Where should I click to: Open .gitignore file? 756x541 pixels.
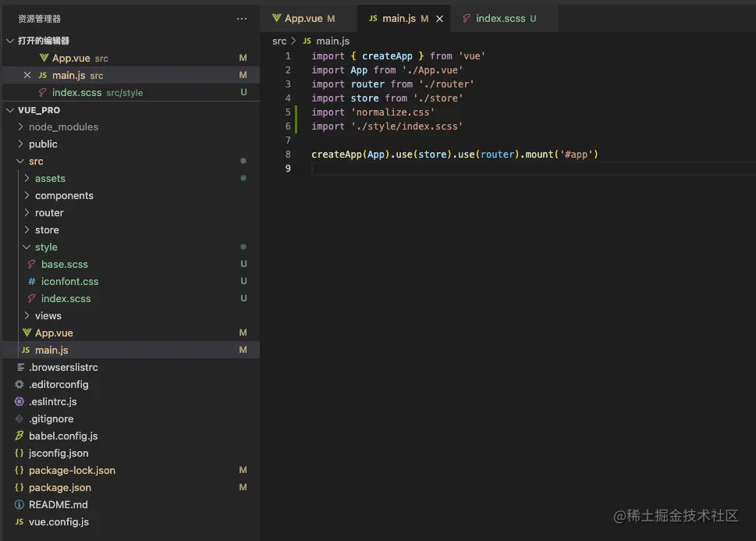click(131, 419)
